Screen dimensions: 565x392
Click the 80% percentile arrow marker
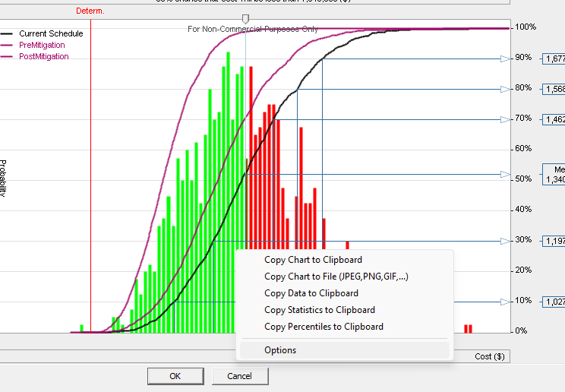click(x=507, y=89)
